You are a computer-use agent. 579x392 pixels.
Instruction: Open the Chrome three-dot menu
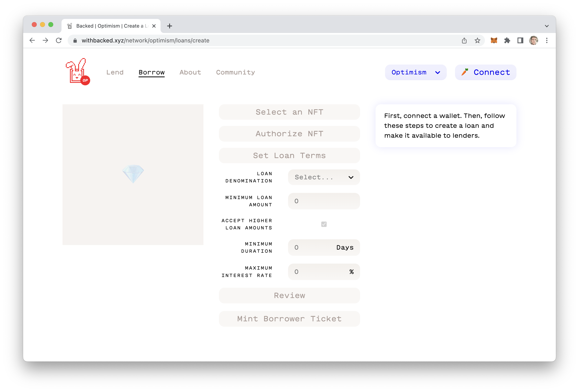547,40
